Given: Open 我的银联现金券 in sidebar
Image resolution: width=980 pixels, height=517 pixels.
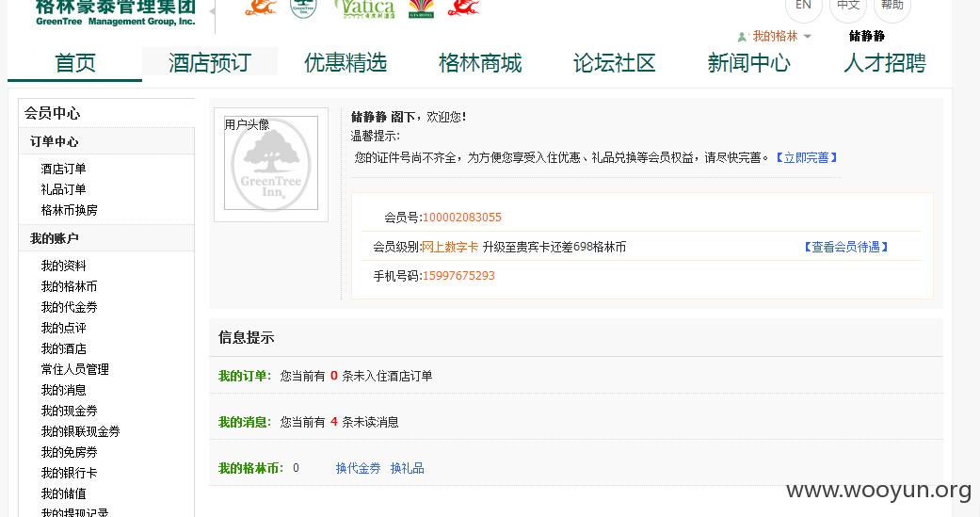Looking at the screenshot, I should [80, 431].
